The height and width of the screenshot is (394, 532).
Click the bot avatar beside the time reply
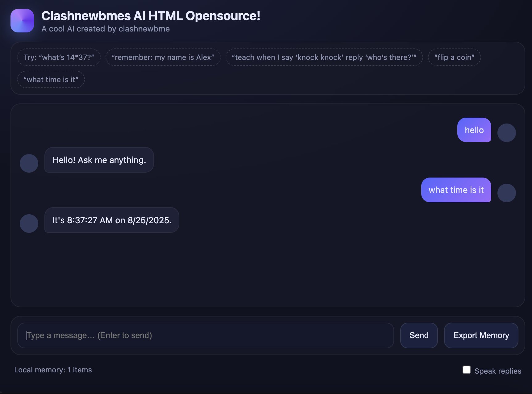point(29,224)
